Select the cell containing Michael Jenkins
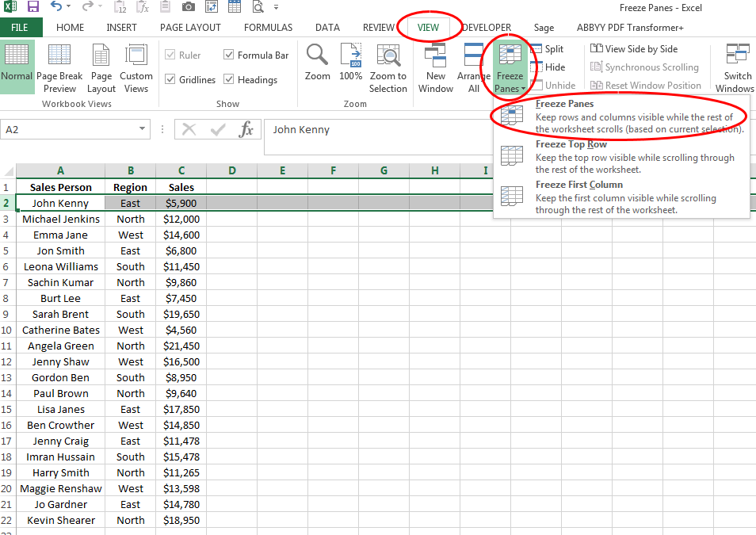Viewport: 756px width, 535px height. coord(61,219)
